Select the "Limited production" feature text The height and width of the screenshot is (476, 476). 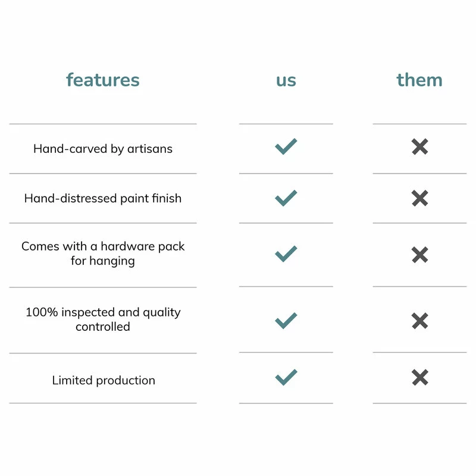tap(104, 380)
